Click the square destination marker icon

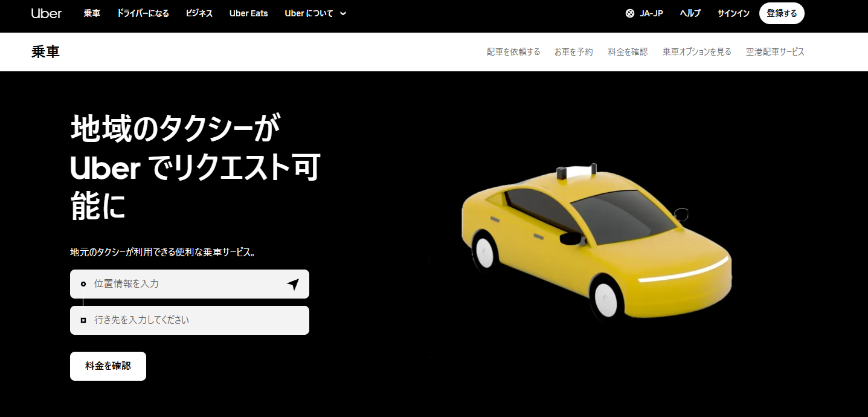[83, 320]
